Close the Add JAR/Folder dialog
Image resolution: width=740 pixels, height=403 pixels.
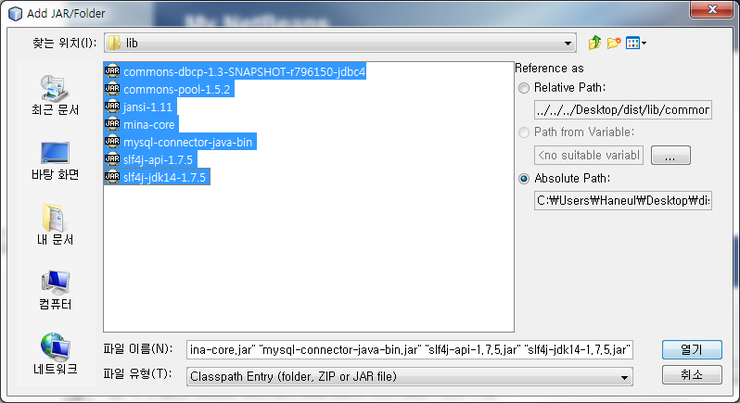(713, 9)
